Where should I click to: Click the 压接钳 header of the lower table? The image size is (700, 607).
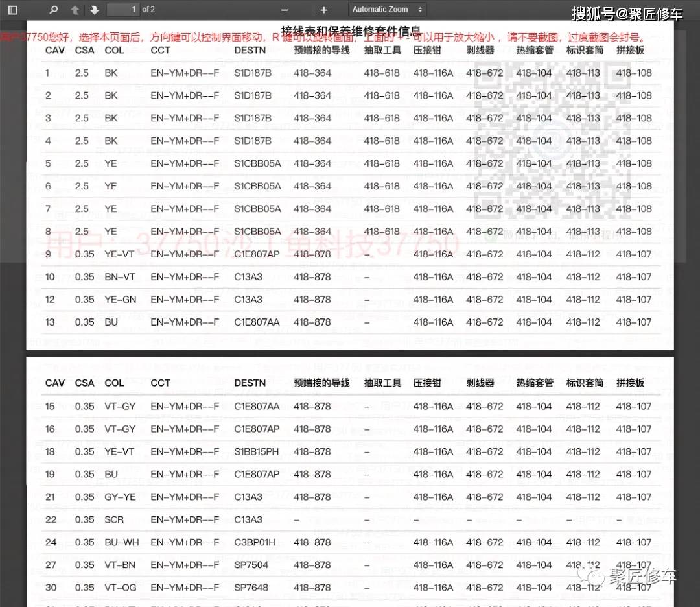[x=427, y=383]
